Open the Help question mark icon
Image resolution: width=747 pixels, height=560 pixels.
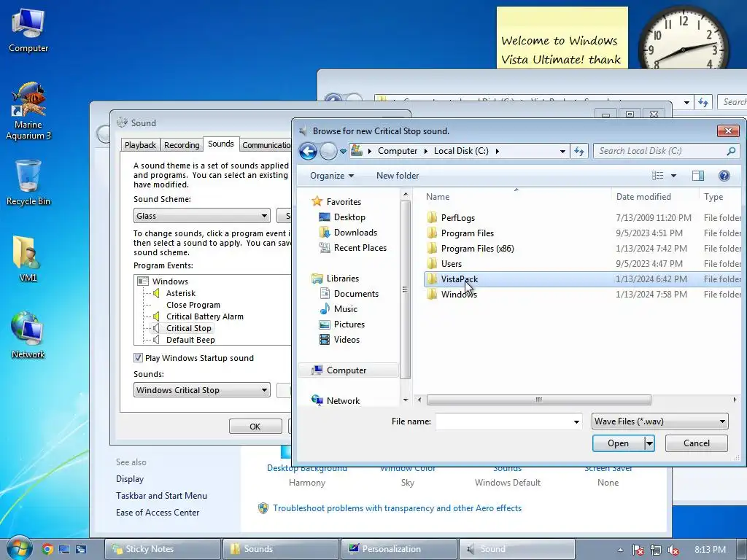(x=724, y=176)
